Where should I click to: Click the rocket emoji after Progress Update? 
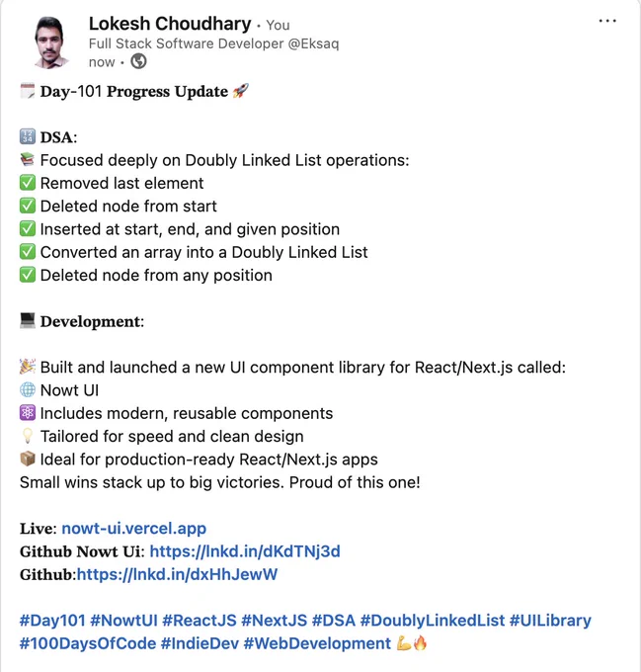pos(241,91)
